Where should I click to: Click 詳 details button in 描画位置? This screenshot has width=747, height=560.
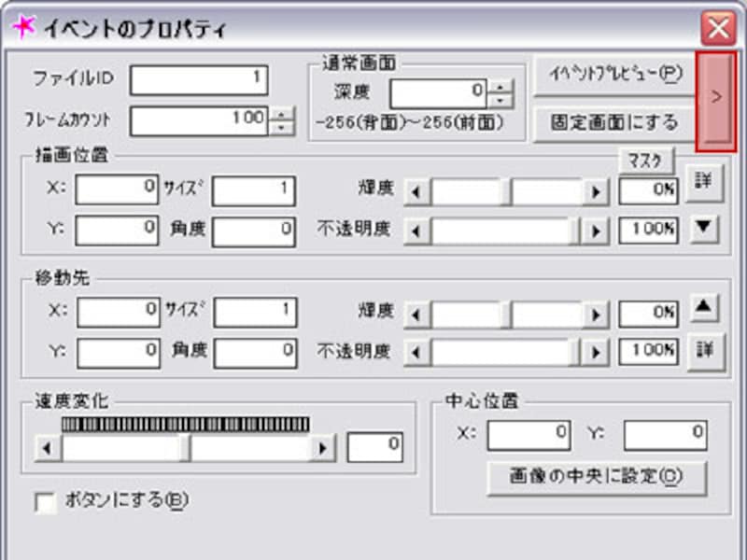[x=705, y=183]
